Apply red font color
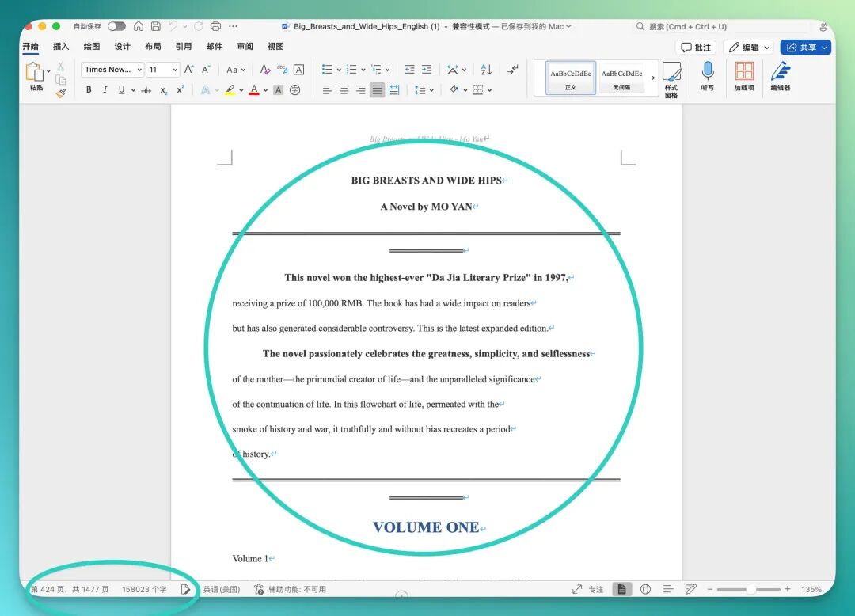Image resolution: width=855 pixels, height=616 pixels. 254,90
